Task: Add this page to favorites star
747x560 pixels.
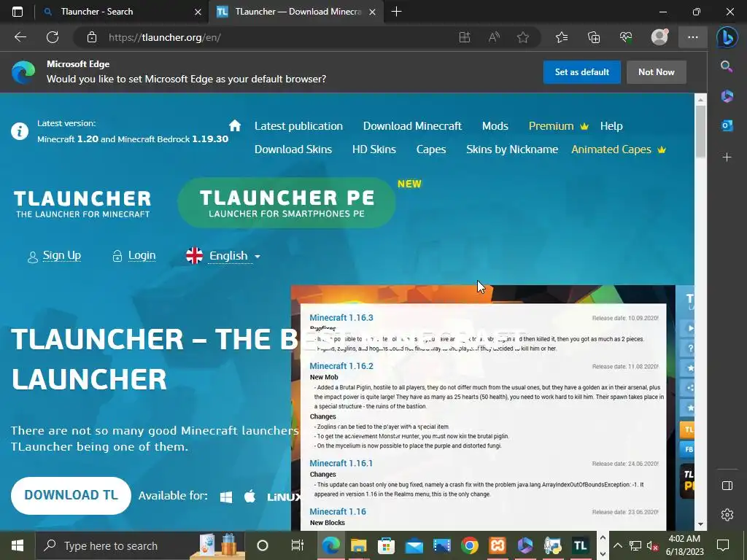Action: coord(523,37)
